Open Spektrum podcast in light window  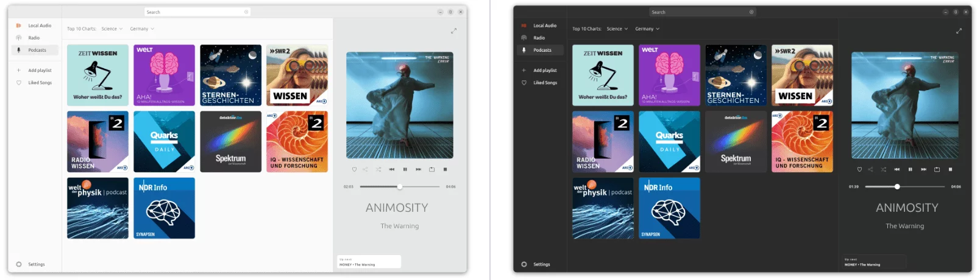pyautogui.click(x=231, y=141)
